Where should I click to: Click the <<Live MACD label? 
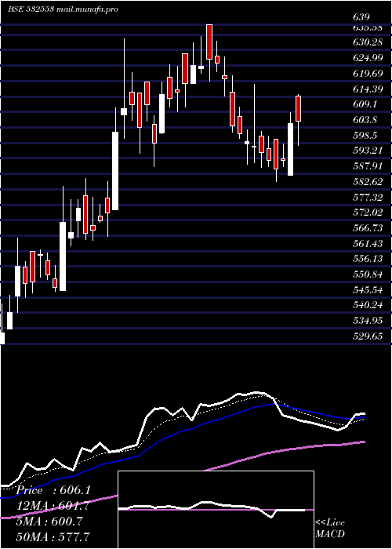(330, 529)
